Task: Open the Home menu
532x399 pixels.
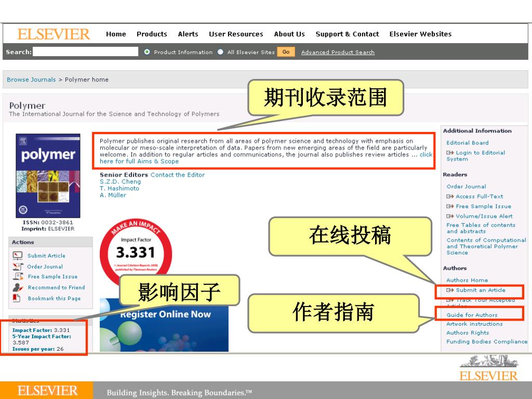Action: click(x=116, y=34)
